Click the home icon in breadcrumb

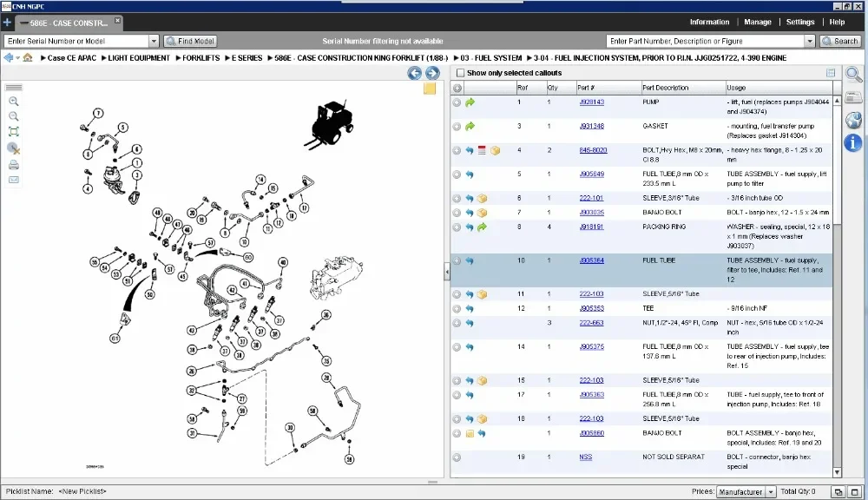tap(28, 58)
